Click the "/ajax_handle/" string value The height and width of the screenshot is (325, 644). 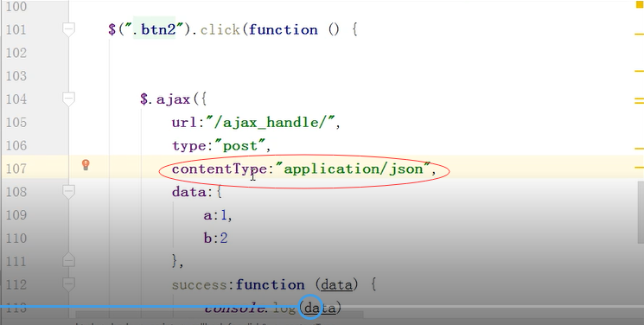click(271, 123)
